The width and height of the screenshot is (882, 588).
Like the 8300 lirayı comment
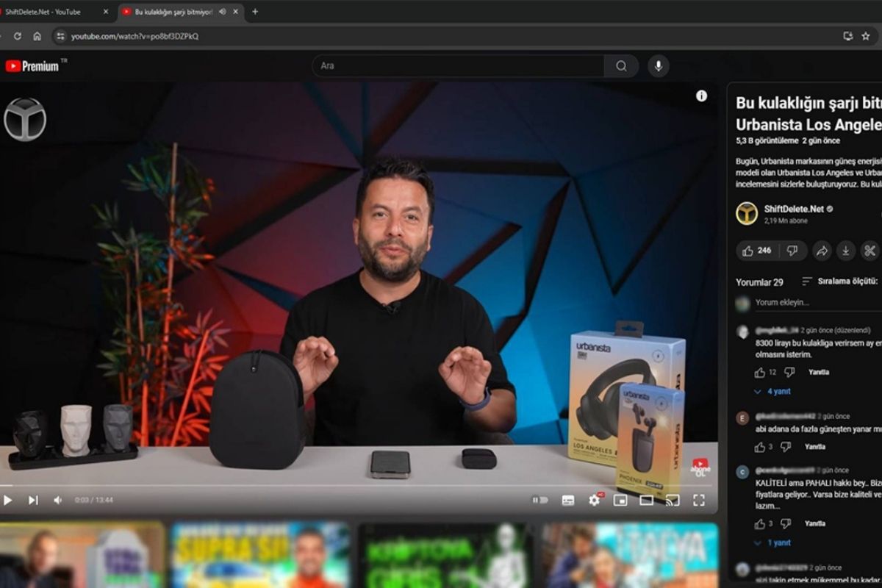point(760,372)
